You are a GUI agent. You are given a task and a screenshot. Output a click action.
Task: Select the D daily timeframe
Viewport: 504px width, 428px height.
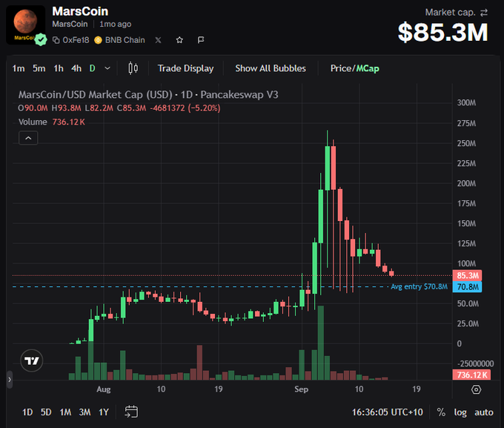tap(92, 68)
